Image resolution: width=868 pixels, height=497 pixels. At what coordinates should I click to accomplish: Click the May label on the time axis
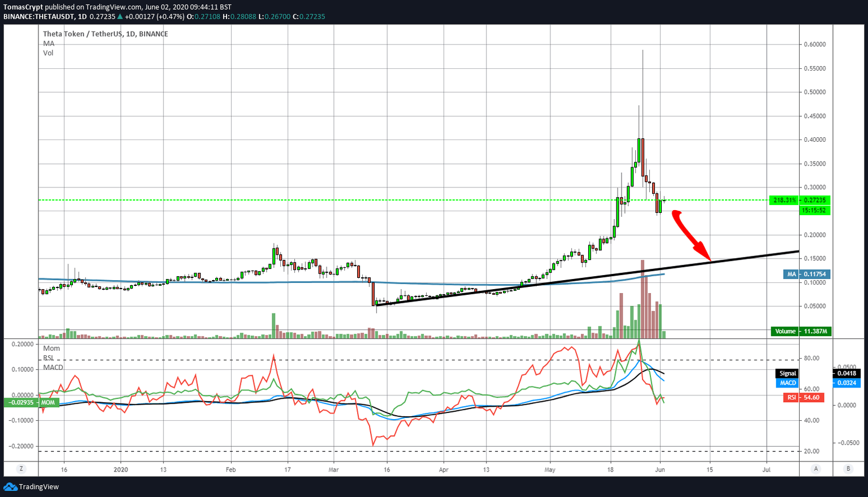tap(550, 469)
